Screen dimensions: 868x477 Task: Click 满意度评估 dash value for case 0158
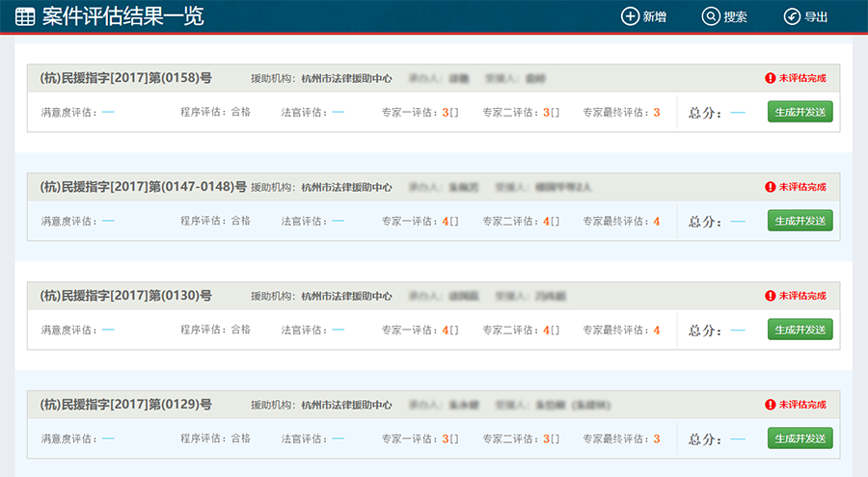click(x=108, y=112)
